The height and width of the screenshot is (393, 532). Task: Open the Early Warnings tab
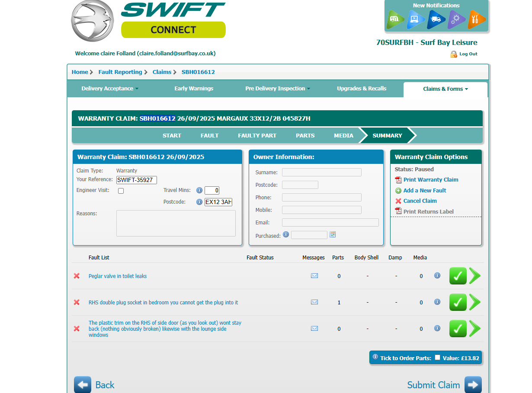pyautogui.click(x=194, y=89)
